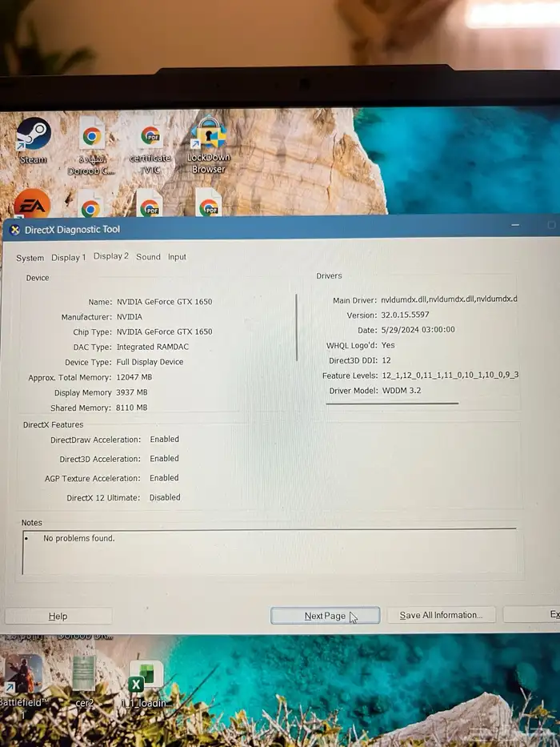Click the Full Display Device value
The height and width of the screenshot is (747, 560).
point(150,362)
